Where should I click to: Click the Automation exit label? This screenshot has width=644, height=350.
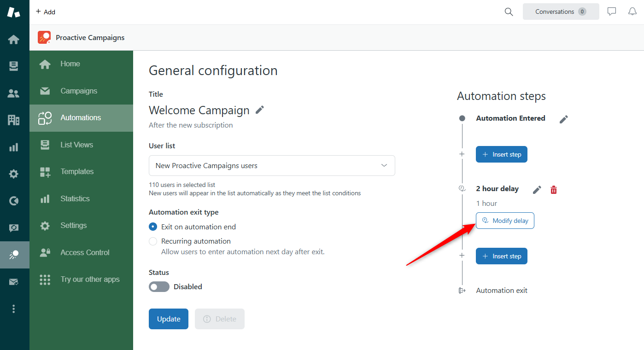[502, 291]
